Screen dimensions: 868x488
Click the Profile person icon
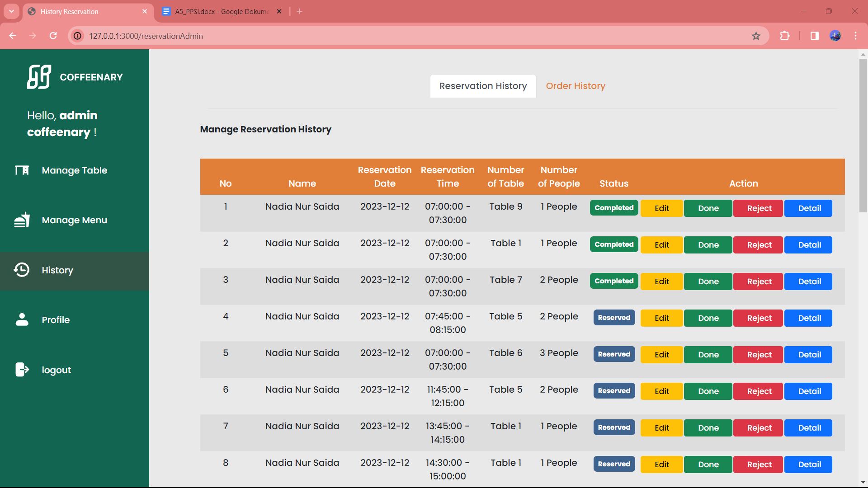(x=22, y=319)
